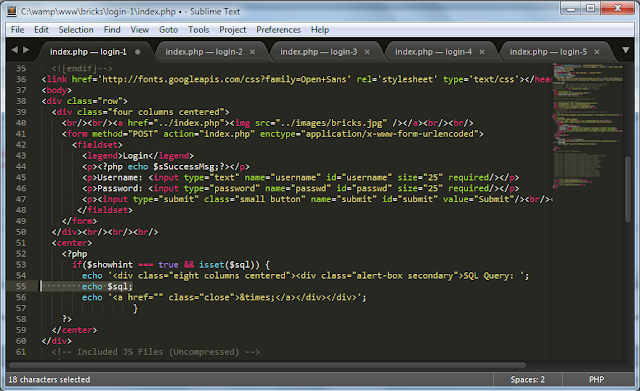
Task: Close the login-3 tab
Action: pyautogui.click(x=367, y=52)
